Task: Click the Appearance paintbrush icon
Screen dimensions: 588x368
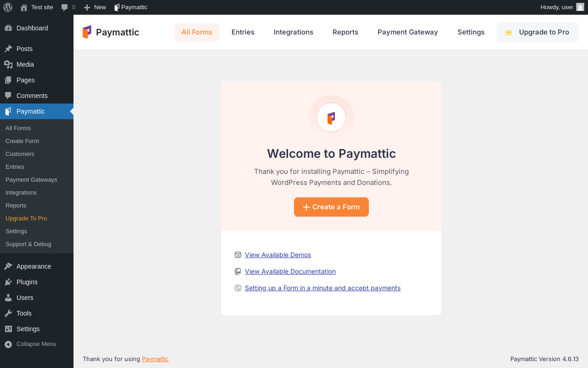Action: pyautogui.click(x=8, y=266)
